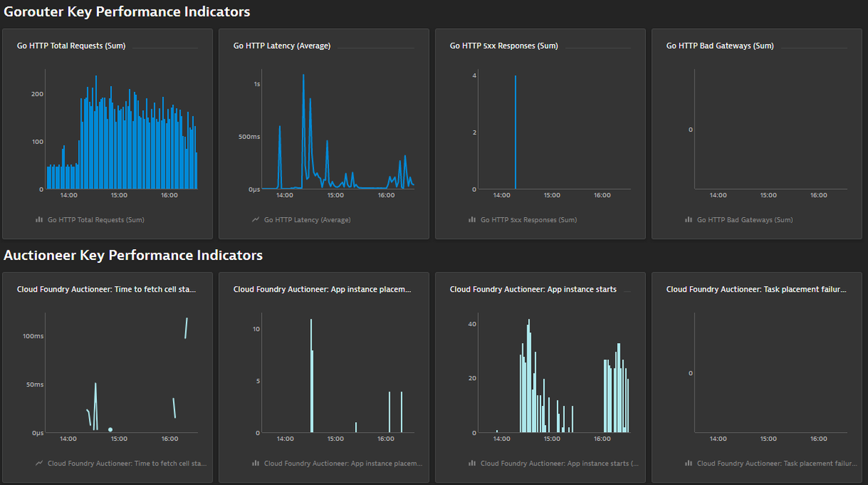Open the Auctioneer Time to fetch cell states tile title
The width and height of the screenshot is (868, 485).
(106, 289)
